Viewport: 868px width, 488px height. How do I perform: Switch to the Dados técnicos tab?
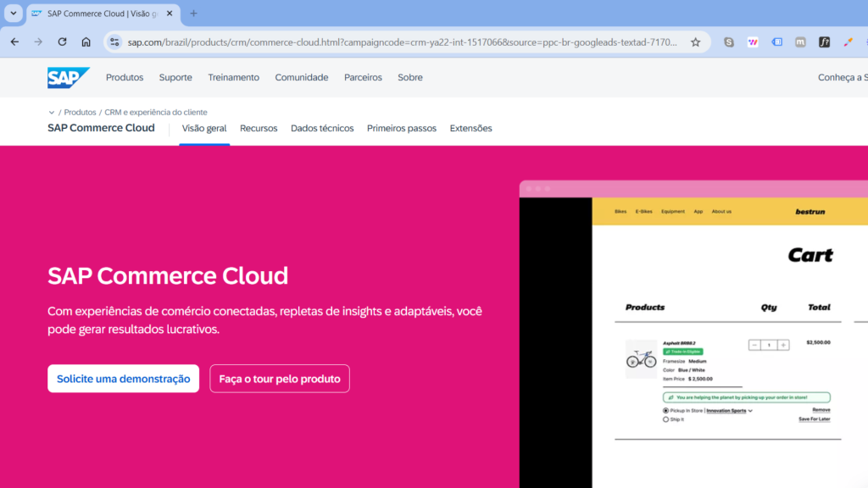click(322, 128)
